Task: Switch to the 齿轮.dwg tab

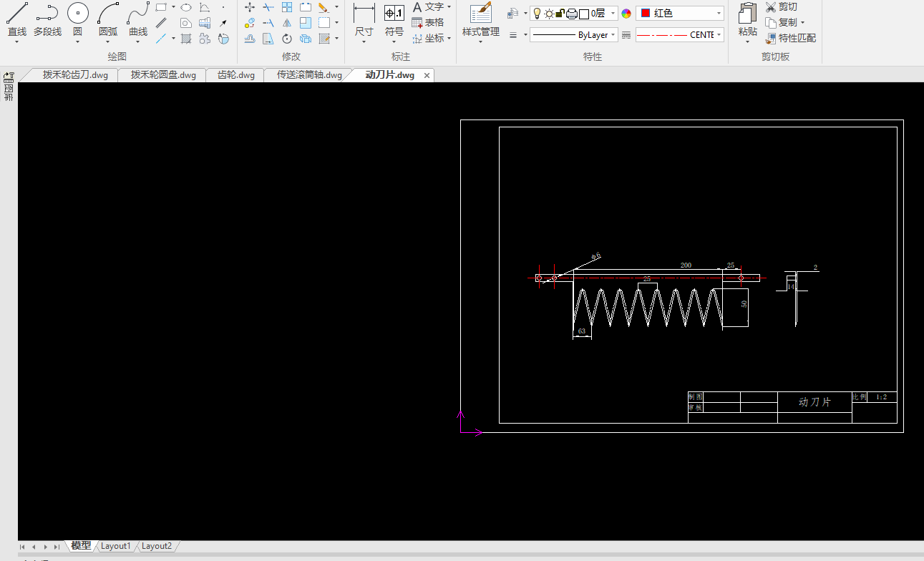Action: click(235, 75)
